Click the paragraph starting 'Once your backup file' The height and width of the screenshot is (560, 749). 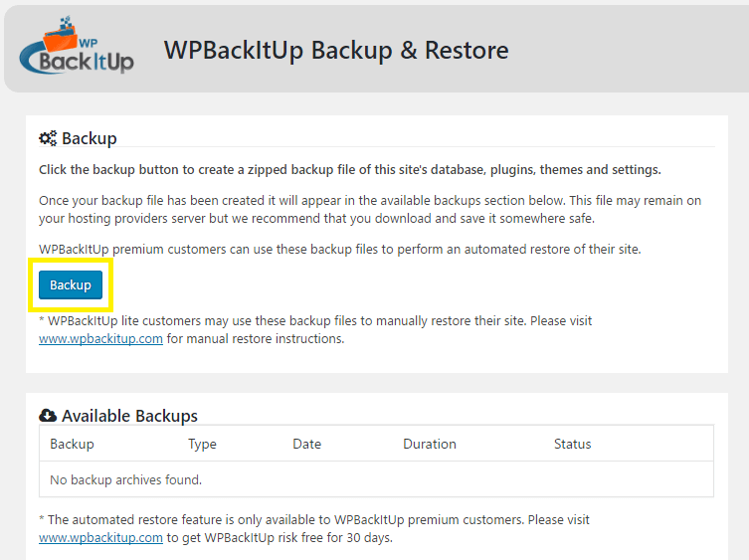coord(370,209)
